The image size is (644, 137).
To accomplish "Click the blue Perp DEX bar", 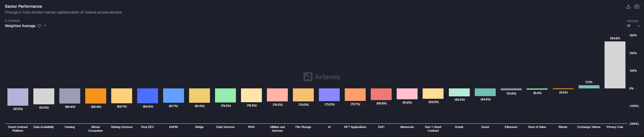I will tap(147, 96).
